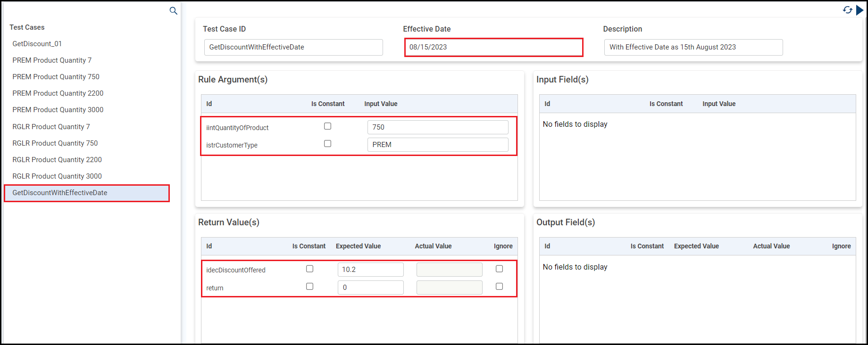
Task: Edit the Description text field
Action: tap(693, 47)
